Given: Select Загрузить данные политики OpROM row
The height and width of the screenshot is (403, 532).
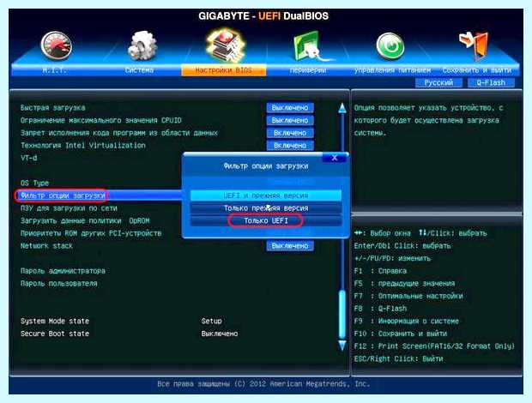Looking at the screenshot, I should coord(85,220).
